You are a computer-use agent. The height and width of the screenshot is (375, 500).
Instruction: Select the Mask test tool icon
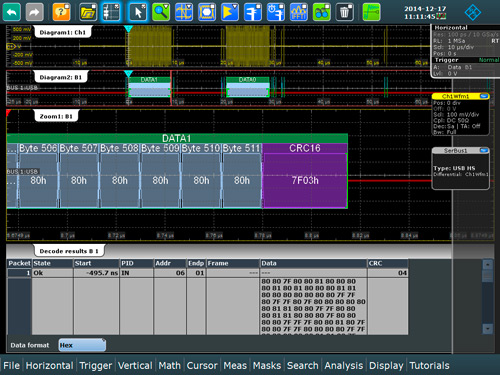tap(207, 12)
